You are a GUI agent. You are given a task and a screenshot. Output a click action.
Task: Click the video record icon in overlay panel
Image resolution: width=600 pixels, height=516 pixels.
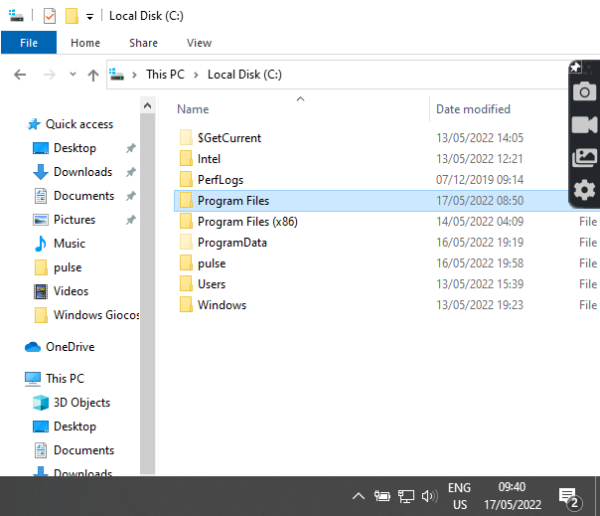[x=584, y=125]
